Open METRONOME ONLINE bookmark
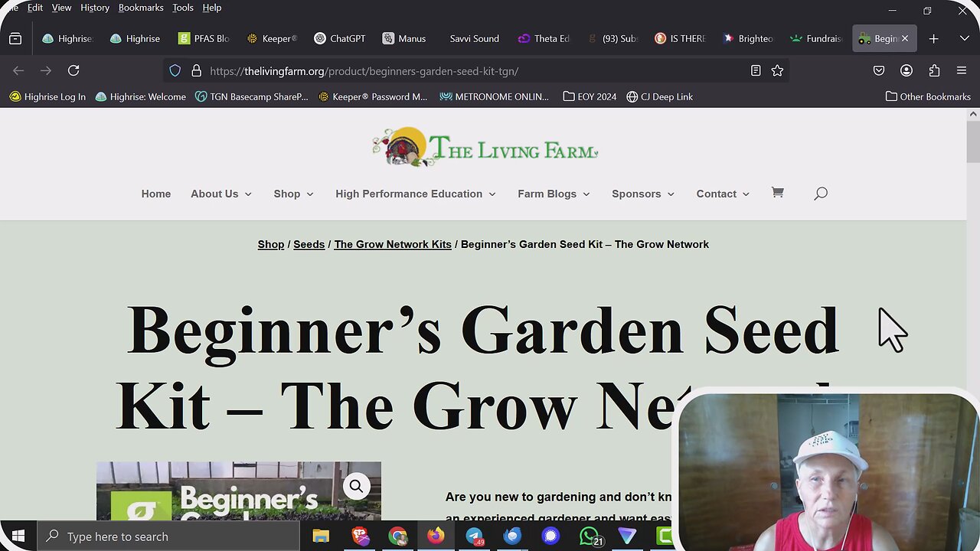The image size is (980, 551). tap(495, 96)
